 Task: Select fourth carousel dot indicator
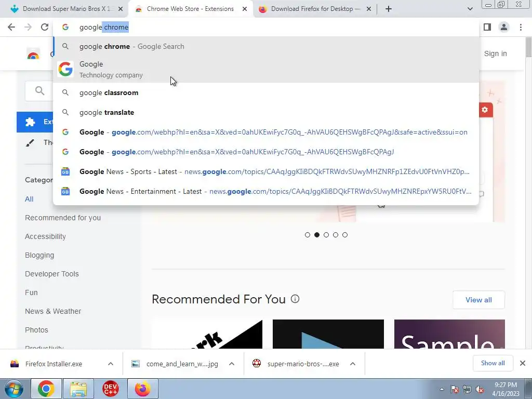336,235
